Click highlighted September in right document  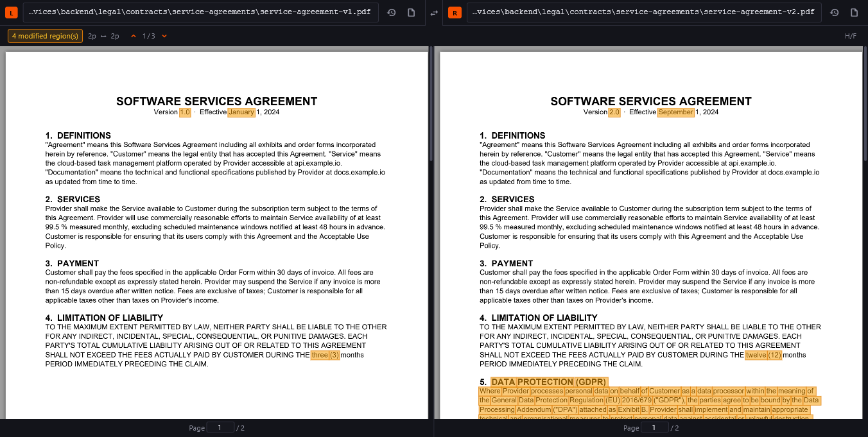tap(676, 112)
